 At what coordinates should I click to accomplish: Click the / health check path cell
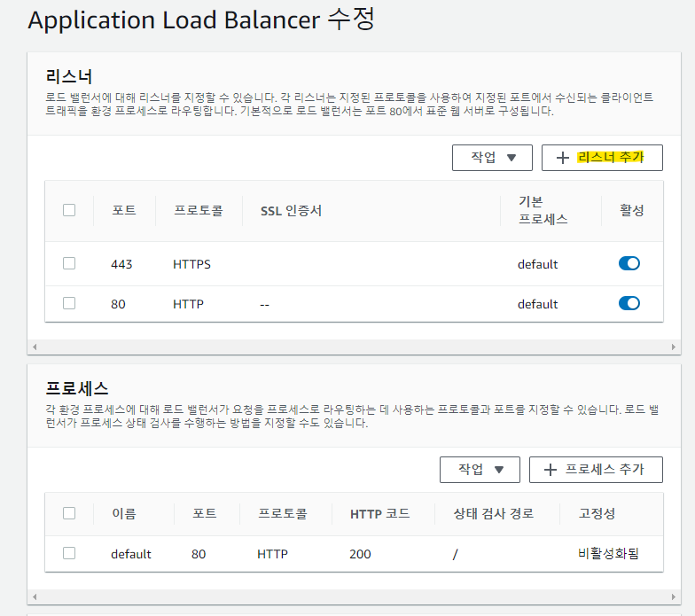tap(456, 554)
